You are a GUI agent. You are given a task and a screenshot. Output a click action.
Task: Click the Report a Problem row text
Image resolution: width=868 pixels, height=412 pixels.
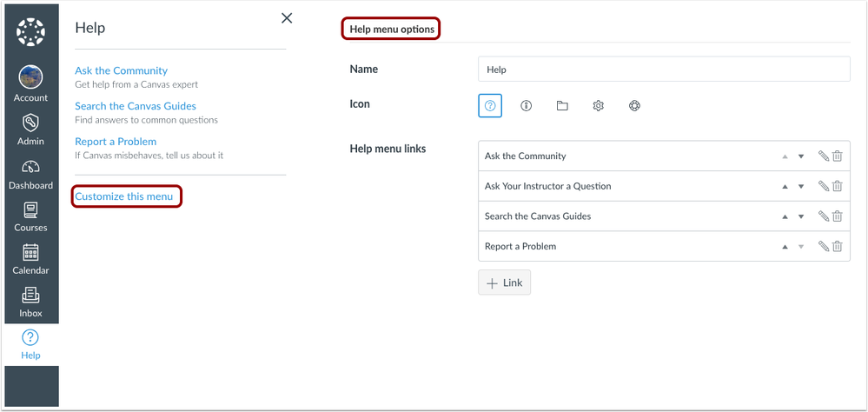(520, 246)
